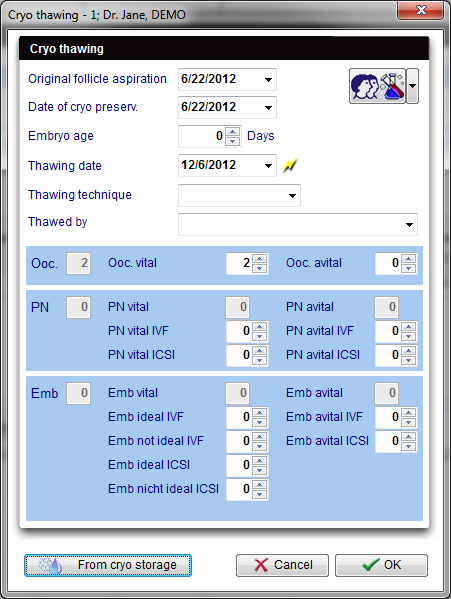451x599 pixels.
Task: Click the patient and lab flask icon button
Action: (377, 86)
